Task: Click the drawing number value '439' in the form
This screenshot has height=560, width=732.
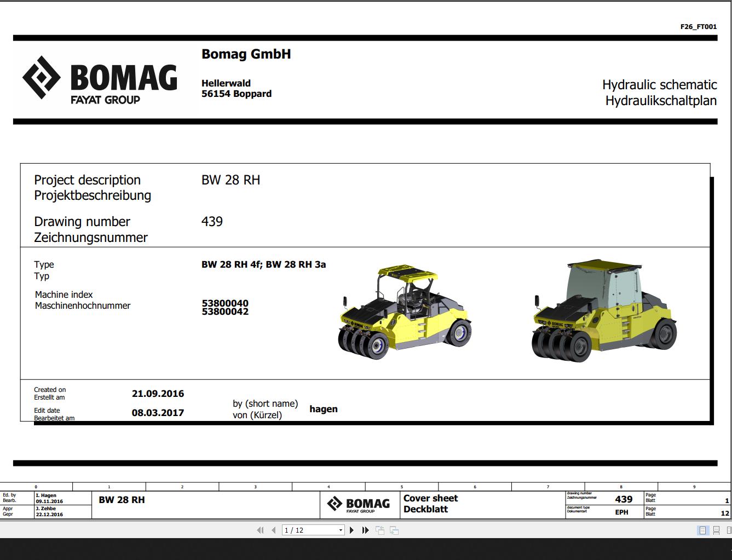Action: 212,222
